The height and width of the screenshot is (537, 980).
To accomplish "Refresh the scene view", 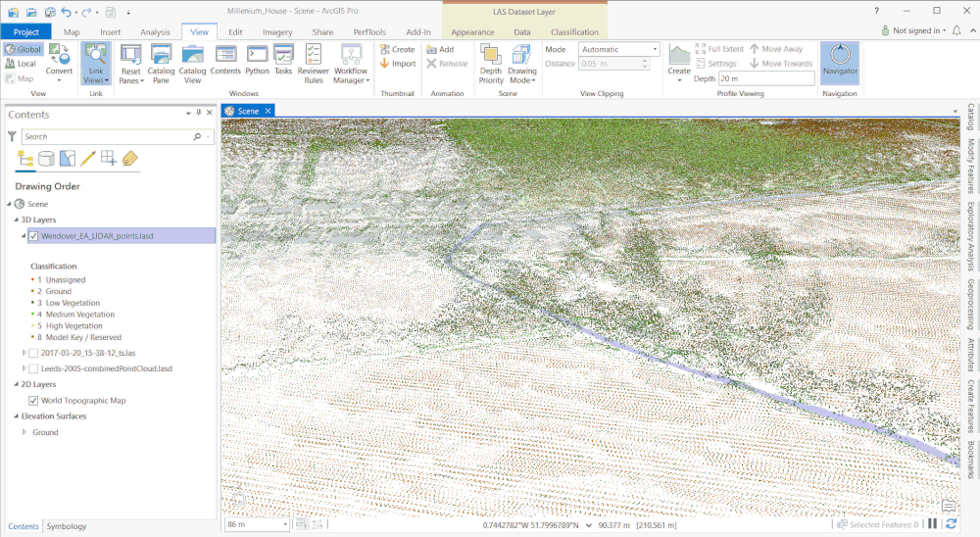I will [x=952, y=524].
